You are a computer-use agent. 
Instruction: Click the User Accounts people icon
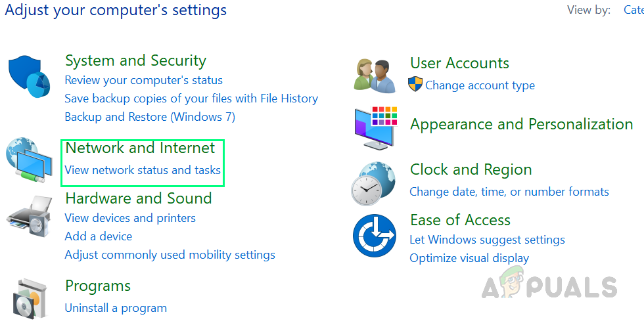375,74
